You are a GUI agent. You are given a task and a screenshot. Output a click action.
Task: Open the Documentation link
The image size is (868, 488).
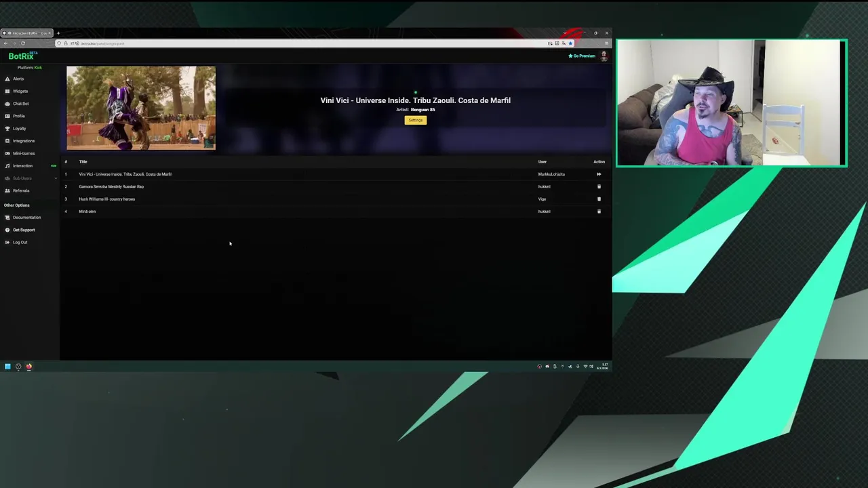coord(26,218)
